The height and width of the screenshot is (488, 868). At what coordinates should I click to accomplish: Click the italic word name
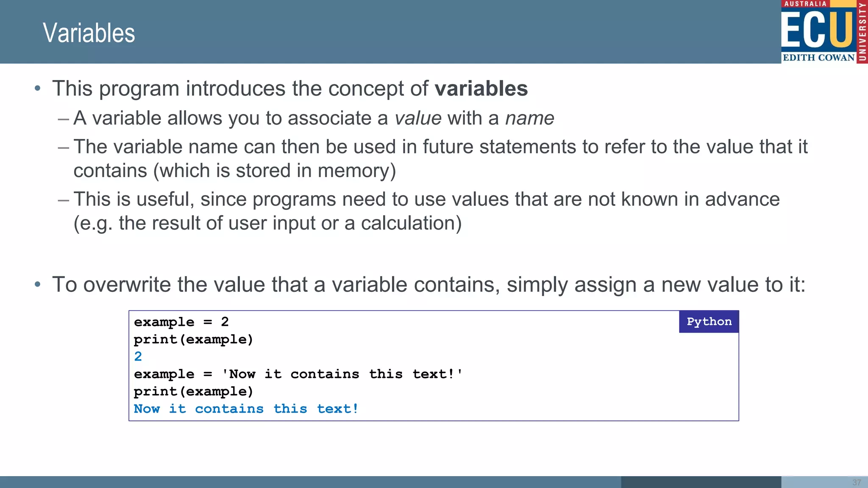(x=529, y=118)
